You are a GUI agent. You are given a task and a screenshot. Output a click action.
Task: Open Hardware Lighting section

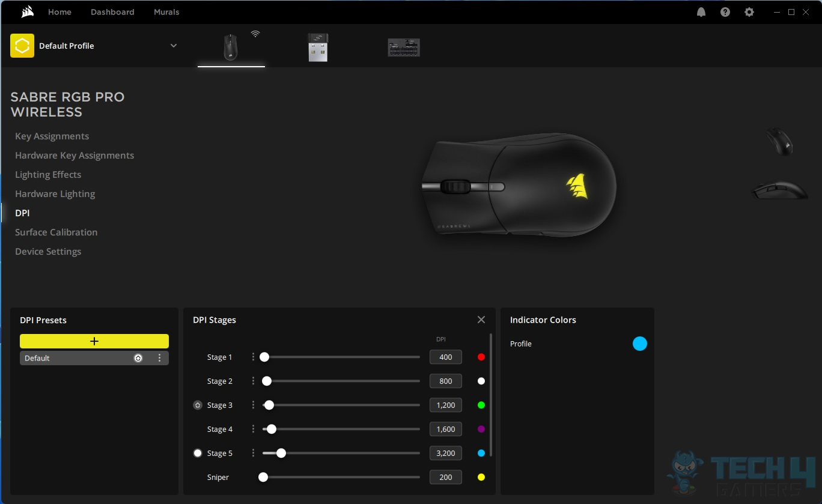[55, 194]
